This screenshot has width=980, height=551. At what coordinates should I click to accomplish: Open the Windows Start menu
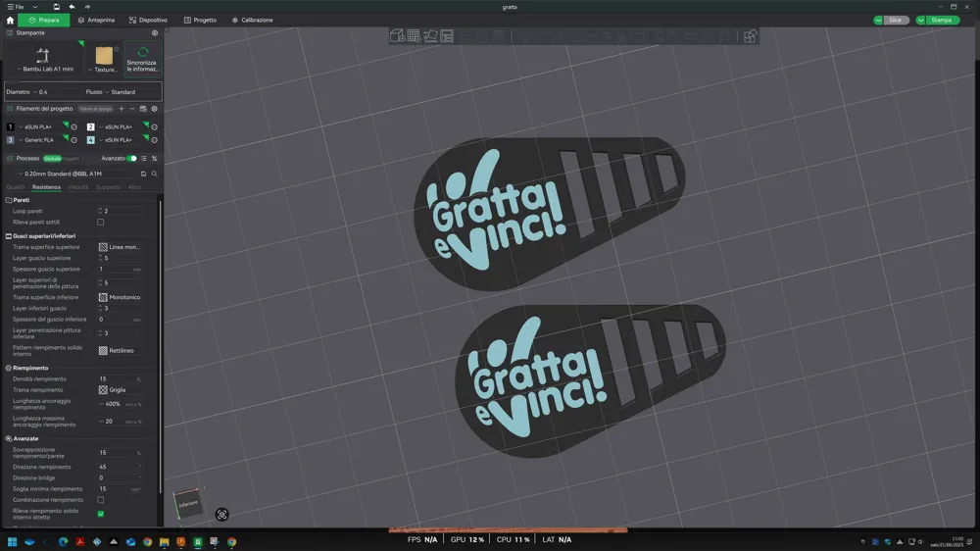pyautogui.click(x=12, y=542)
